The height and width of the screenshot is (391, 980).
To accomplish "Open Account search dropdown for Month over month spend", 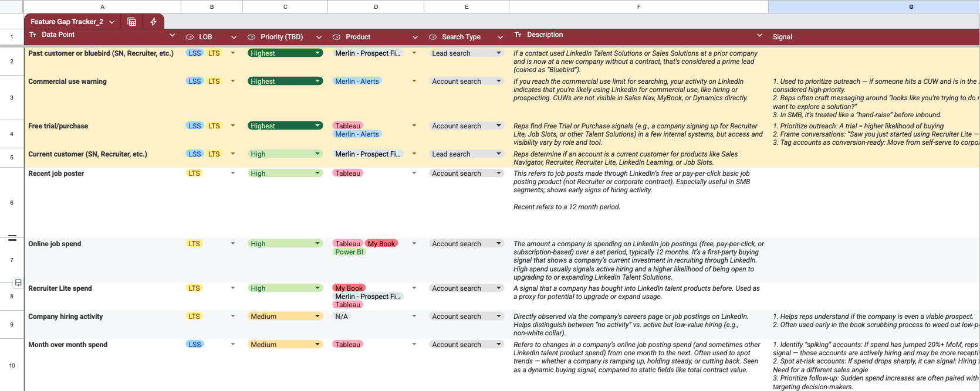I will click(x=499, y=344).
